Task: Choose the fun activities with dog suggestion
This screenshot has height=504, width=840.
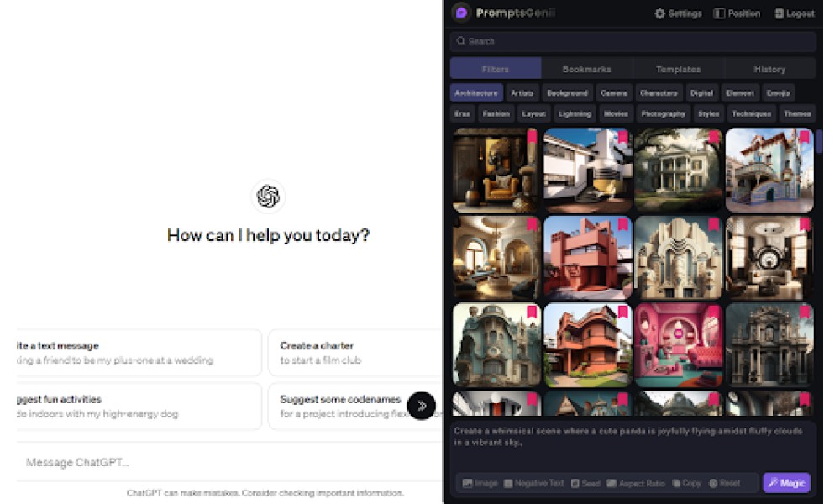Action: (139, 406)
